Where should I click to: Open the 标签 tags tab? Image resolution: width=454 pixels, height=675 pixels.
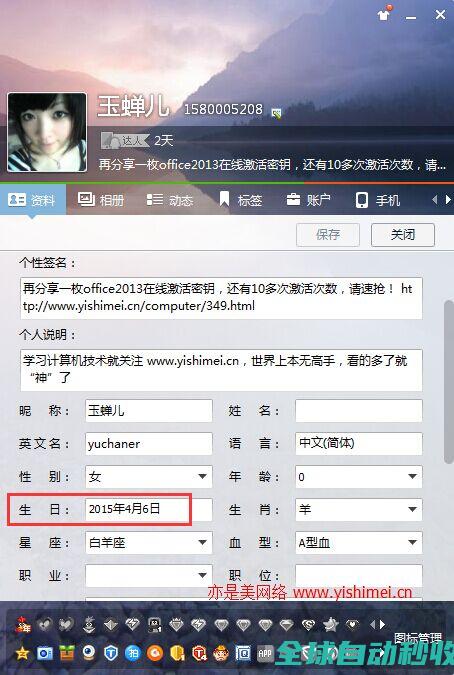[241, 200]
